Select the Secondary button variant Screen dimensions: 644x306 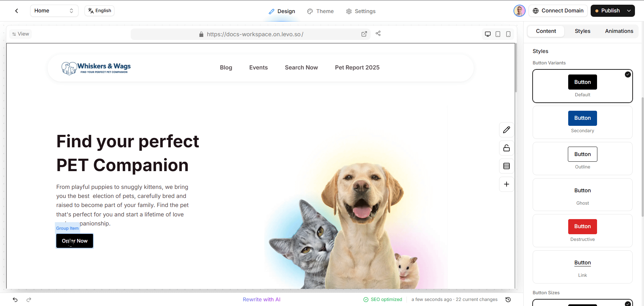click(x=582, y=122)
